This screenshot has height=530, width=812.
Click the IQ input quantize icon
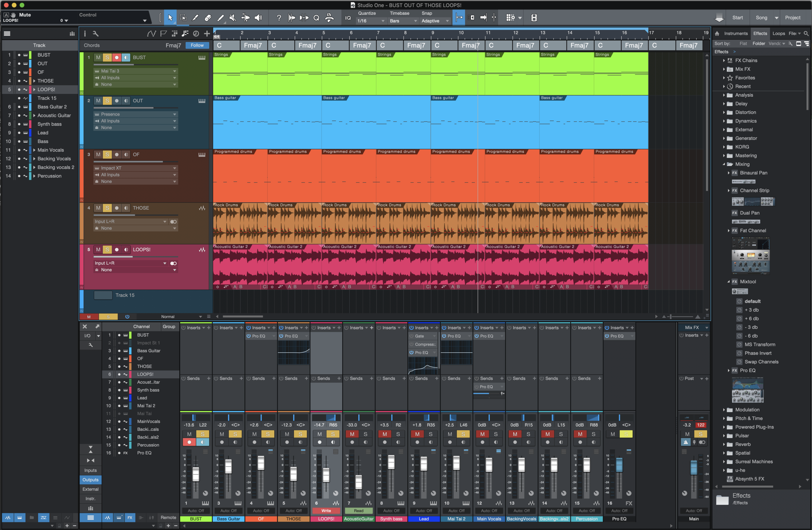coord(348,18)
